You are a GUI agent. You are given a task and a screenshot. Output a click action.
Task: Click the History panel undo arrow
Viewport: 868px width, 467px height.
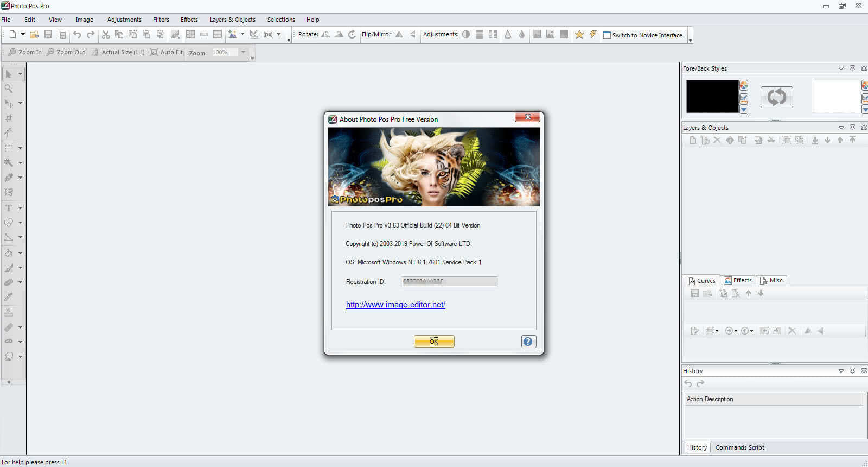688,383
